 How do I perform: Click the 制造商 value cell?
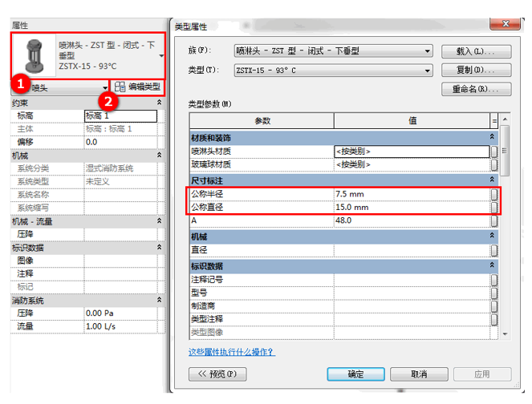[x=412, y=306]
